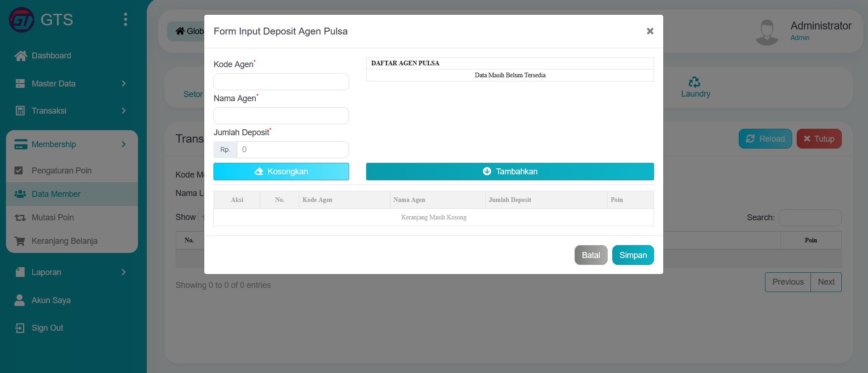
Task: Click 'Keranjang Masih Kosong' row text
Action: coord(434,217)
